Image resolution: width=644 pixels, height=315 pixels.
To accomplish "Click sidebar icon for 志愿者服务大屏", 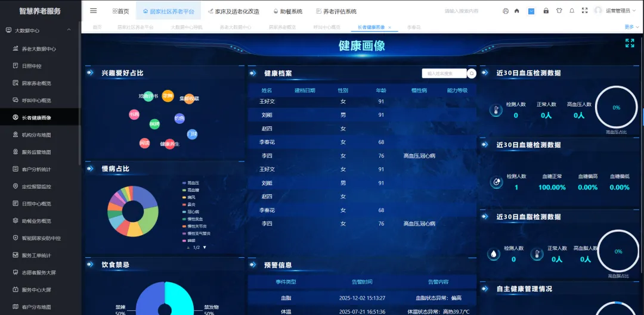I will click(16, 272).
